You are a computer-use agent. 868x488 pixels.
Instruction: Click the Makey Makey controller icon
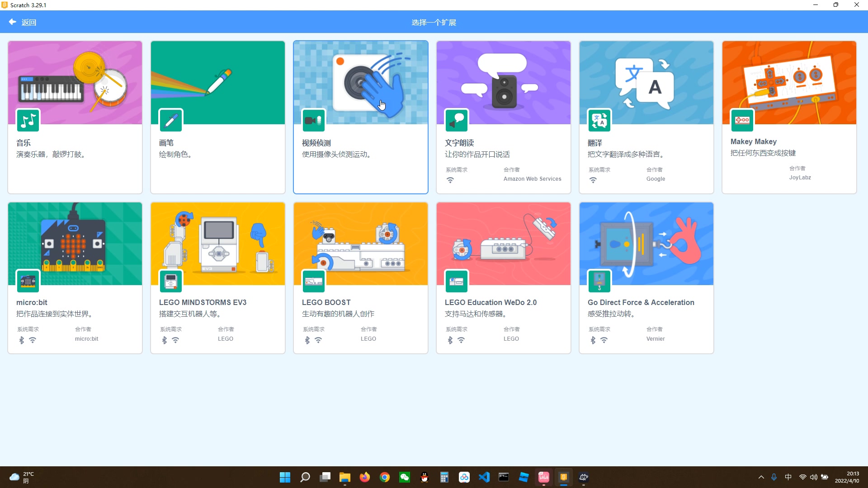pos(742,120)
